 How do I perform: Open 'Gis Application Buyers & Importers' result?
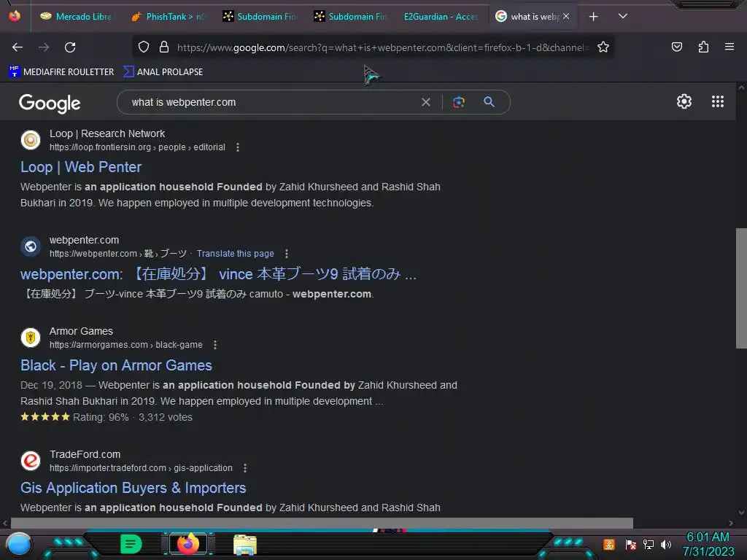[x=133, y=488]
